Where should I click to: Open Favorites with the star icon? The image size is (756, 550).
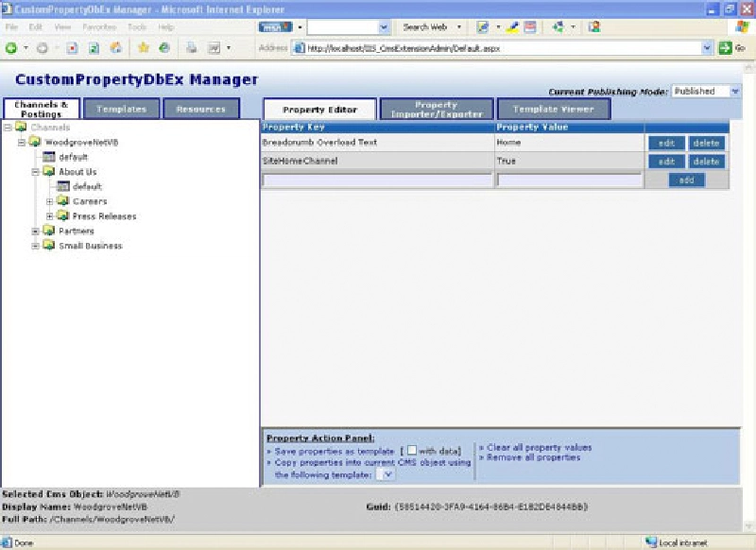click(x=144, y=47)
